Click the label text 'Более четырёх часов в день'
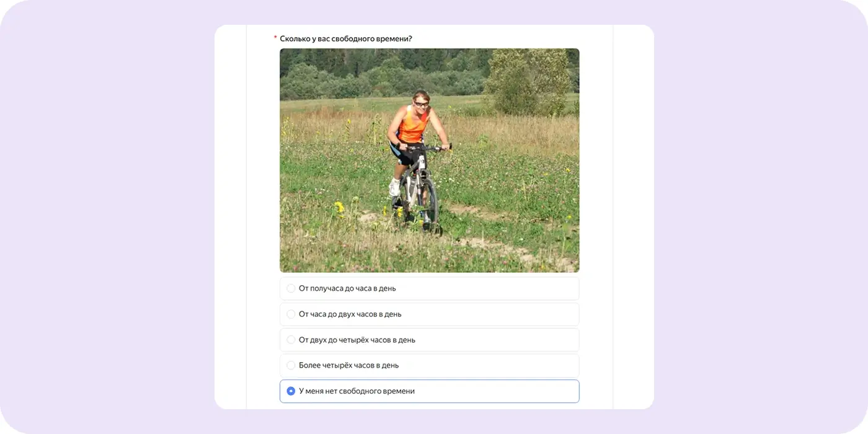The width and height of the screenshot is (868, 434). point(348,365)
